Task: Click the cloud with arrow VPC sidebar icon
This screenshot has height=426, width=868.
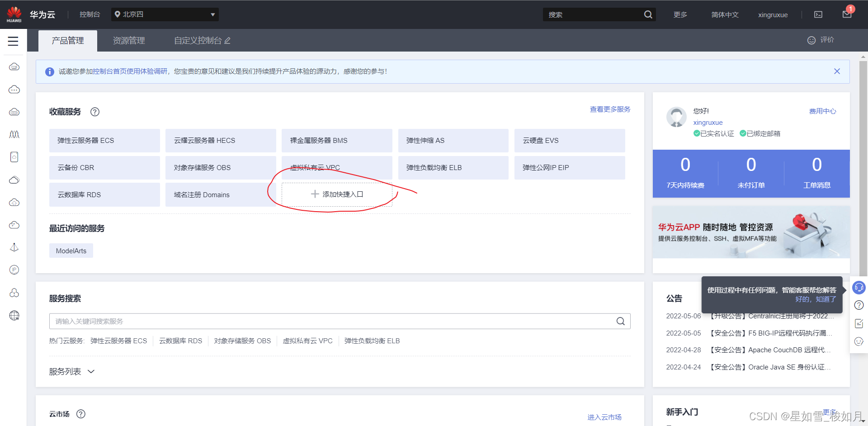Action: pyautogui.click(x=14, y=225)
